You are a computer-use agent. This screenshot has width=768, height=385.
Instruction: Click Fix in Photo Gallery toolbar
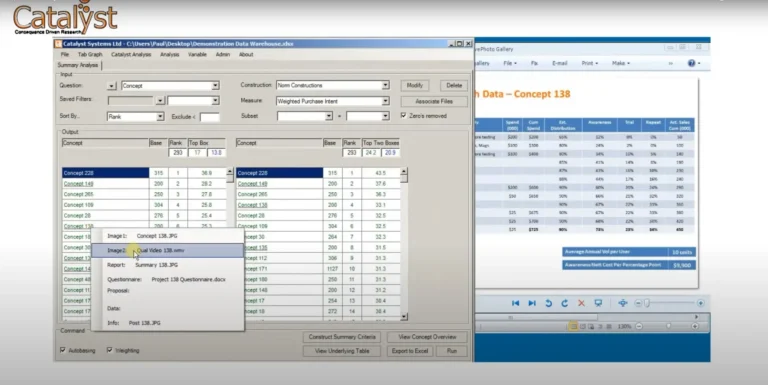(x=534, y=63)
